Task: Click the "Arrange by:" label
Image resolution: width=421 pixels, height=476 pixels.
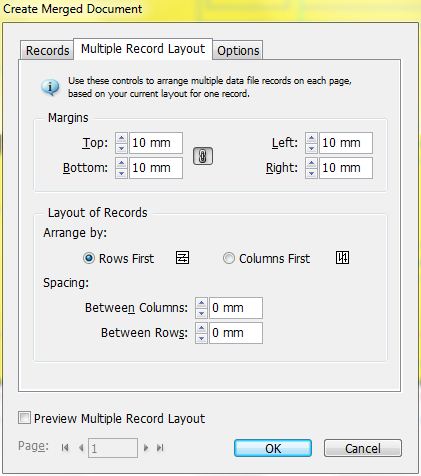Action: (75, 233)
